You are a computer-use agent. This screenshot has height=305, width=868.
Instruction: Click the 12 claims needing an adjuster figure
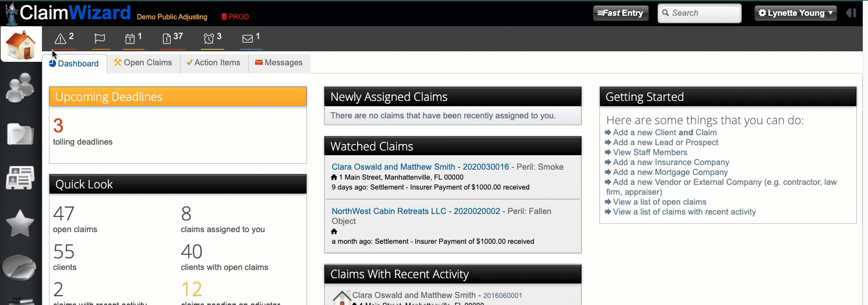click(192, 289)
